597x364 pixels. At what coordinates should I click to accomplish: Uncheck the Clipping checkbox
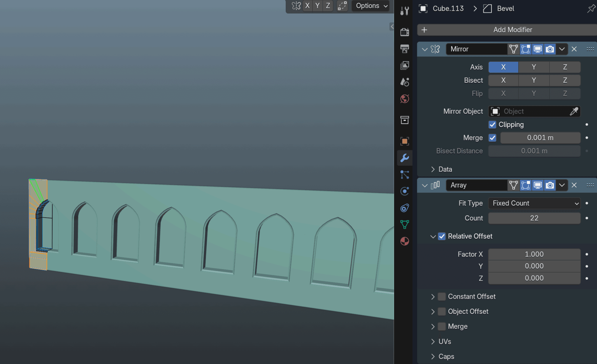492,125
